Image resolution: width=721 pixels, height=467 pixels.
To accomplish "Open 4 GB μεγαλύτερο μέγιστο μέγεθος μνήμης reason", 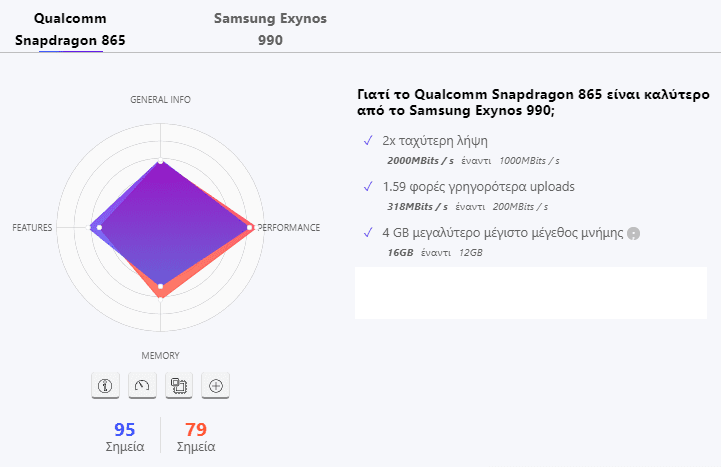I will (503, 233).
